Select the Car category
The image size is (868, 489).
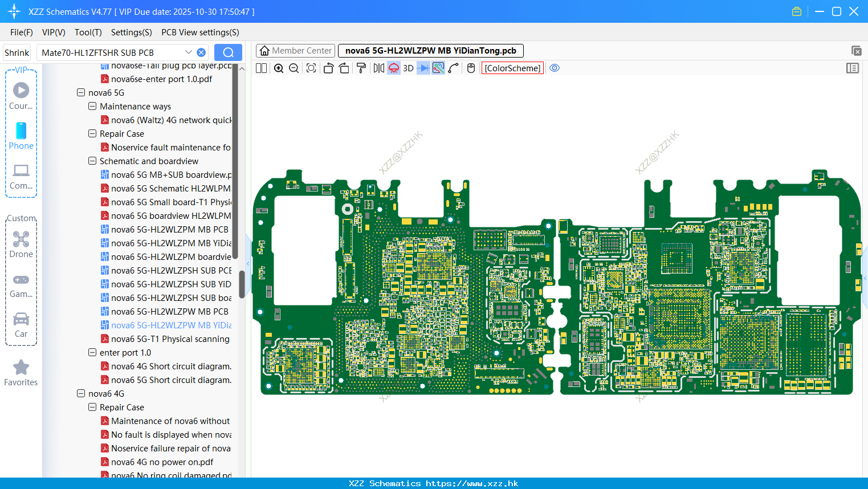coord(21,325)
